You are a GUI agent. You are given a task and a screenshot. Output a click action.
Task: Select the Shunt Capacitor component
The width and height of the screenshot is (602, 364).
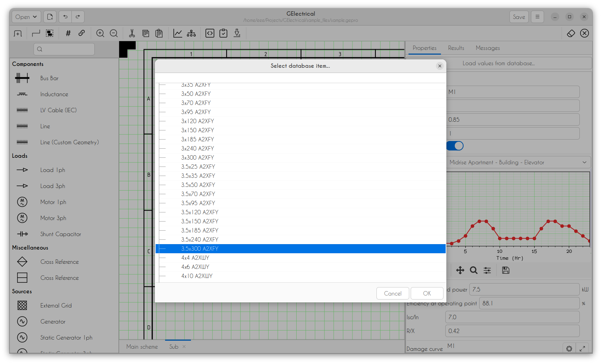64,234
